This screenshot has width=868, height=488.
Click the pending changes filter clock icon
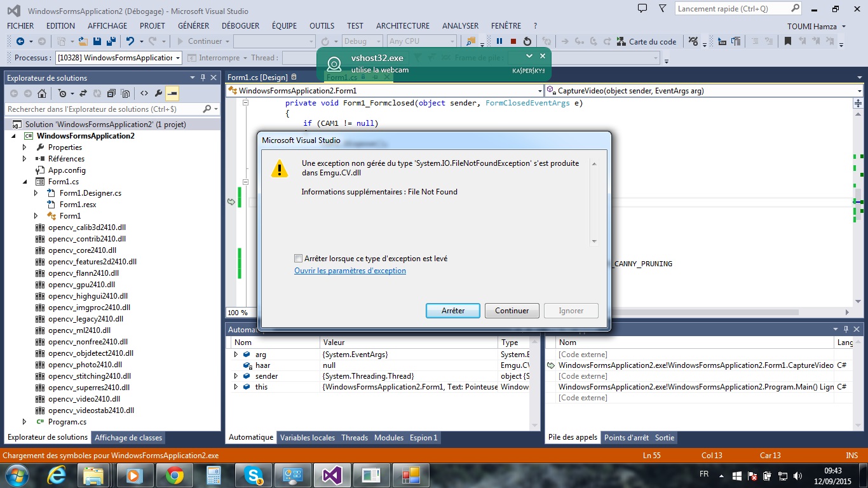pos(62,93)
